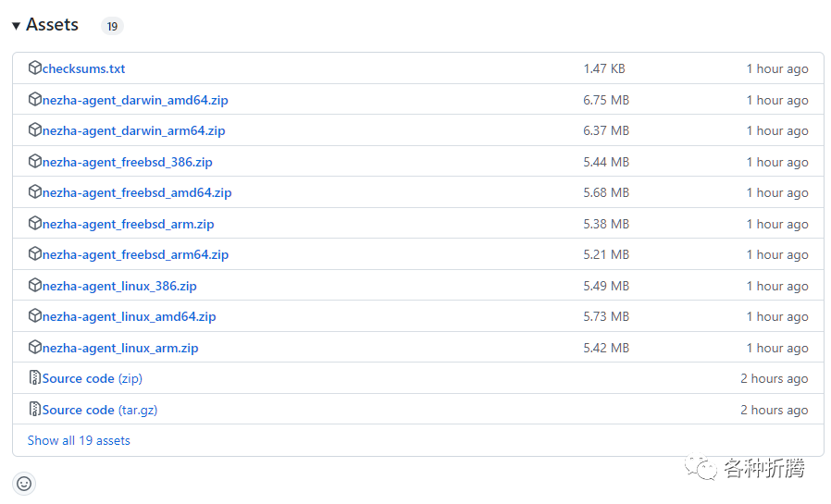Click package icon for nezha-agent_darwin_arm64.zip
The width and height of the screenshot is (831, 504).
(x=35, y=129)
